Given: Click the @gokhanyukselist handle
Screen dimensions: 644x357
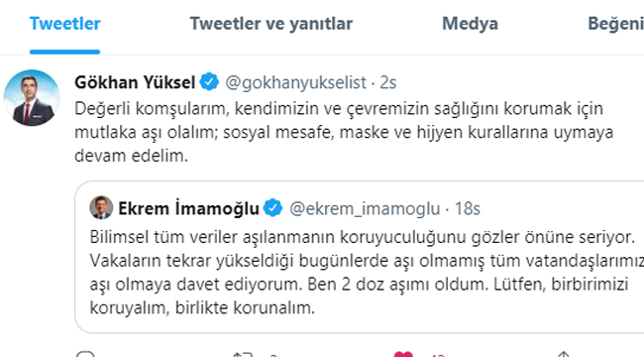Looking at the screenshot, I should [295, 82].
